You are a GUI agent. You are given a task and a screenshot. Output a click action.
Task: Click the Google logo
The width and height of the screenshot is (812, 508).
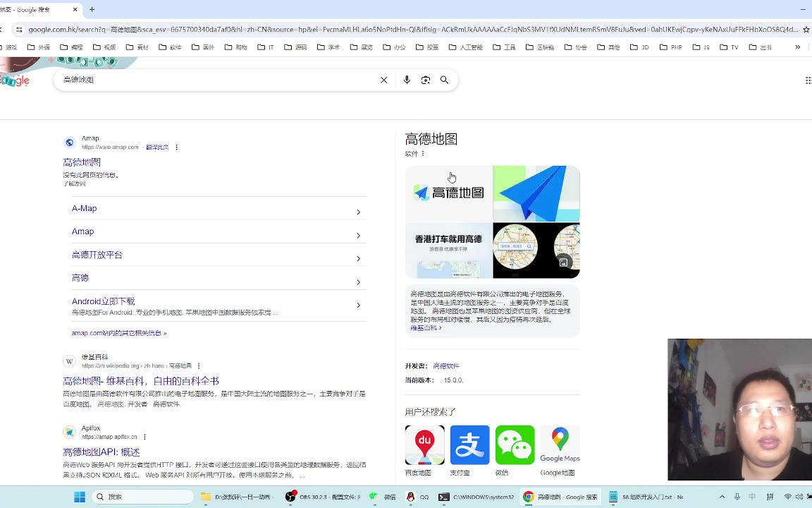(15, 80)
